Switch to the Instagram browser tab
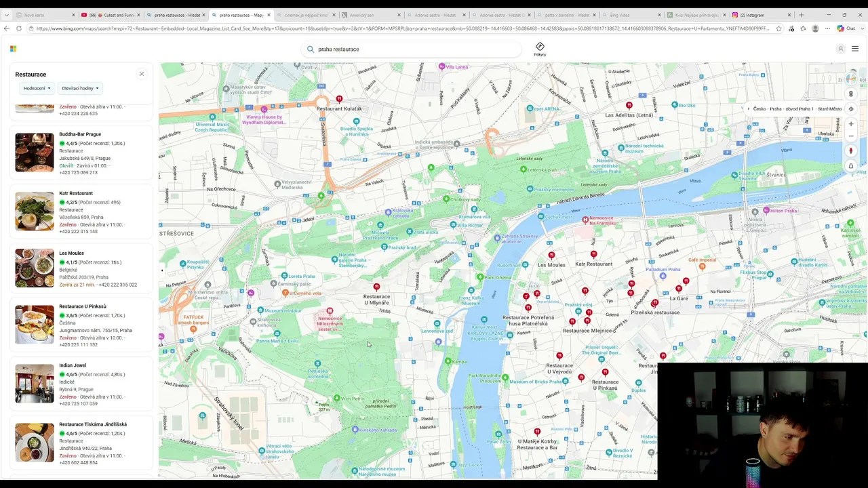868x488 pixels. tap(761, 15)
